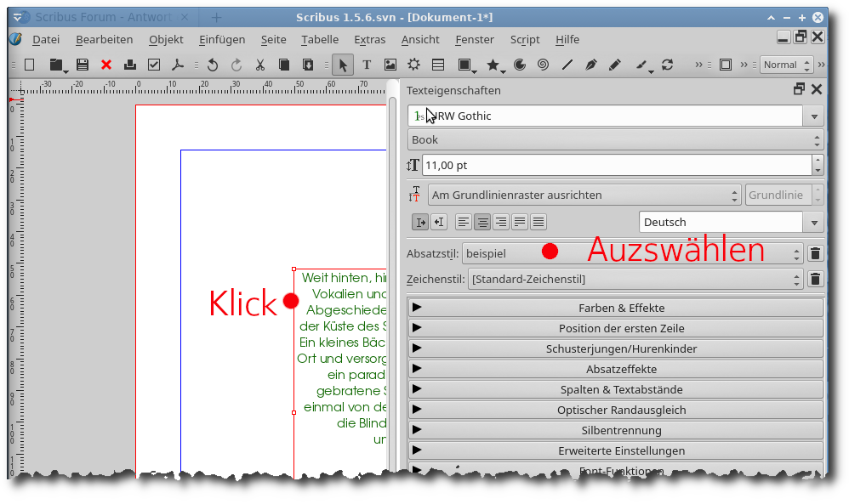Open the Extras menu
Screen dimensions: 849x504
tap(369, 39)
